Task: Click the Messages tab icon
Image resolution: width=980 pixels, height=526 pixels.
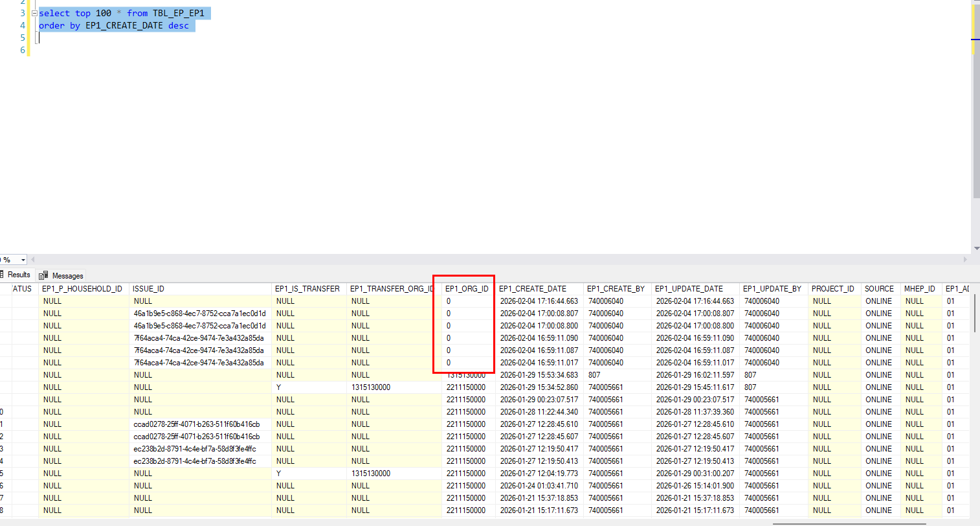Action: coord(43,276)
